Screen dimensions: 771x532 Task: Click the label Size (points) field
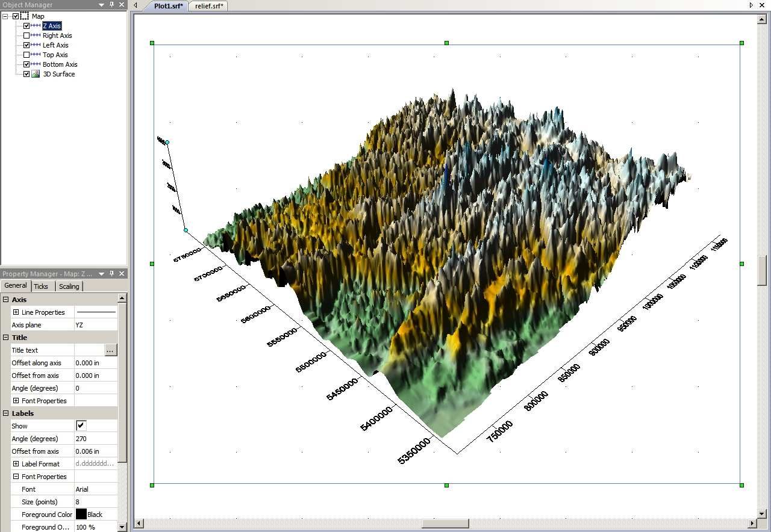[96, 502]
